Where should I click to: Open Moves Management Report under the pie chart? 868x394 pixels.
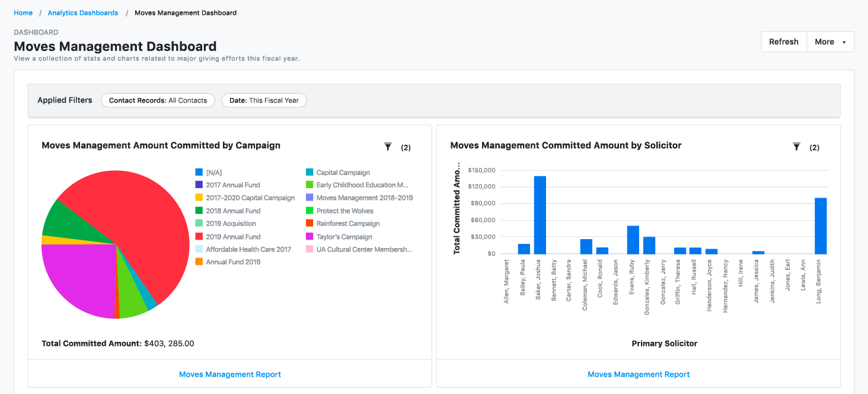(230, 374)
